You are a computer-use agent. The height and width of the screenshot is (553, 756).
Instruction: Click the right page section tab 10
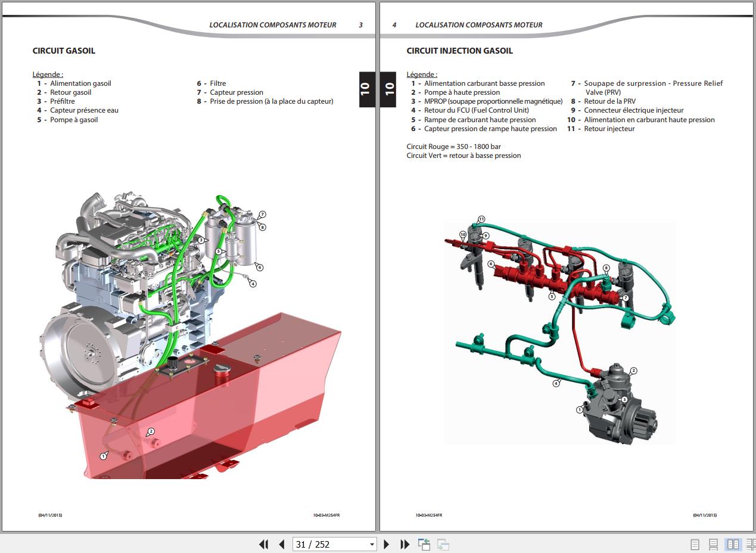pyautogui.click(x=390, y=89)
